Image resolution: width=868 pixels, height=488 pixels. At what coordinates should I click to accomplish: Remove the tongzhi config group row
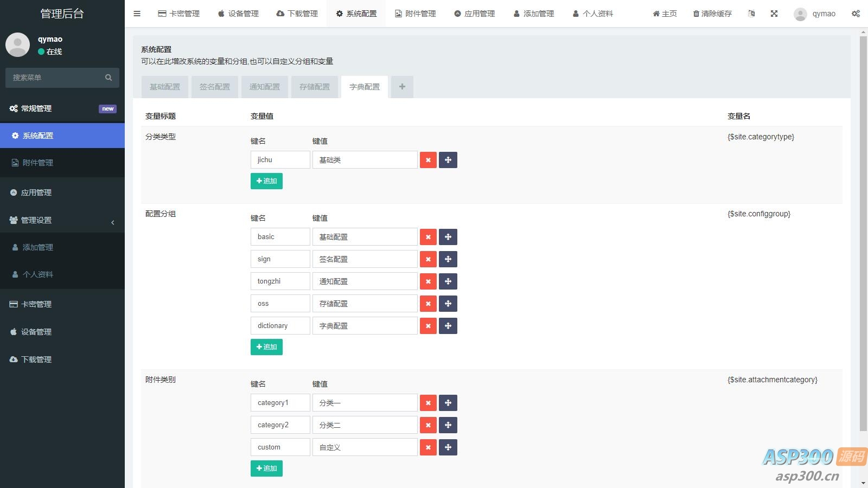pyautogui.click(x=428, y=281)
